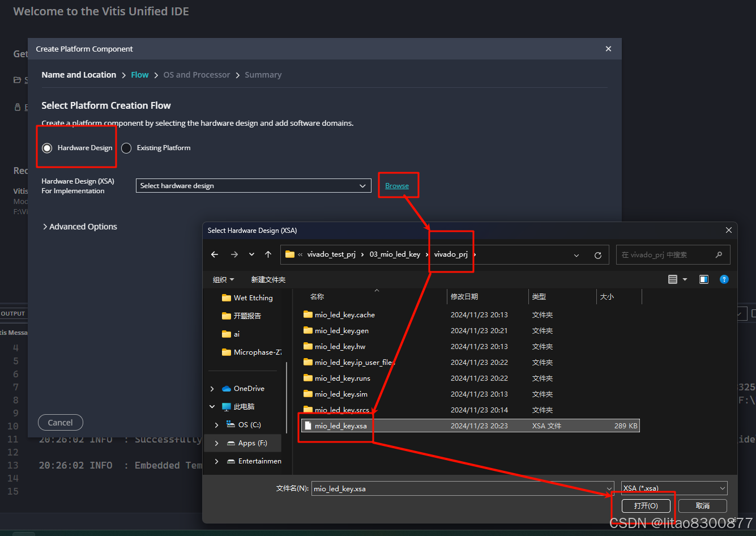Select OS (C:) drive
The height and width of the screenshot is (536, 756).
pyautogui.click(x=244, y=424)
